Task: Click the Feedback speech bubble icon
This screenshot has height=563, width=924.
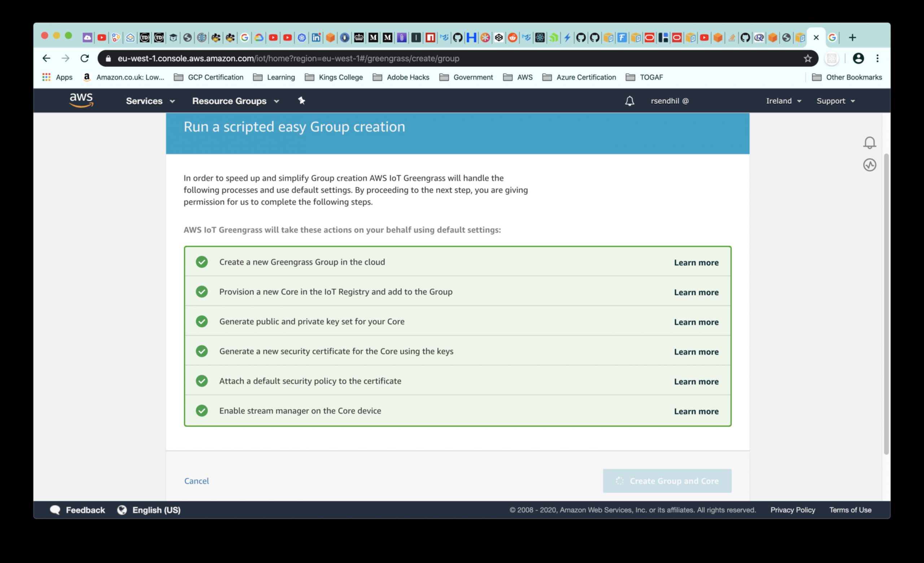Action: point(55,510)
